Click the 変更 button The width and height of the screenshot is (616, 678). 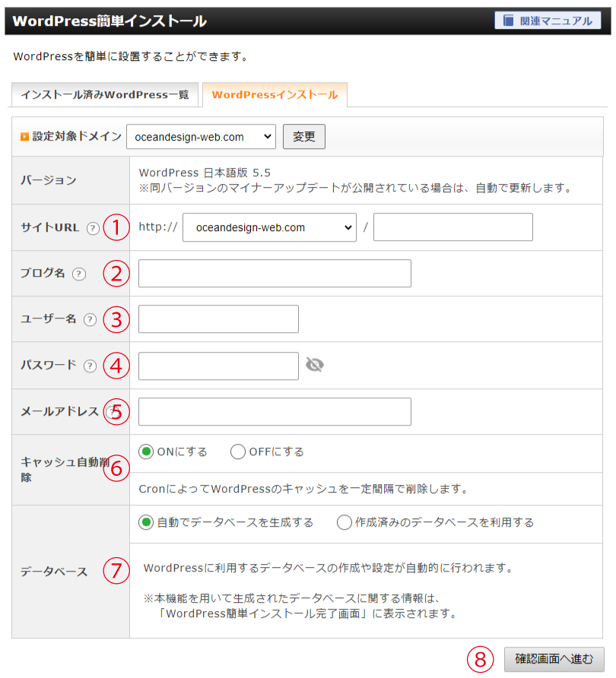[x=303, y=137]
